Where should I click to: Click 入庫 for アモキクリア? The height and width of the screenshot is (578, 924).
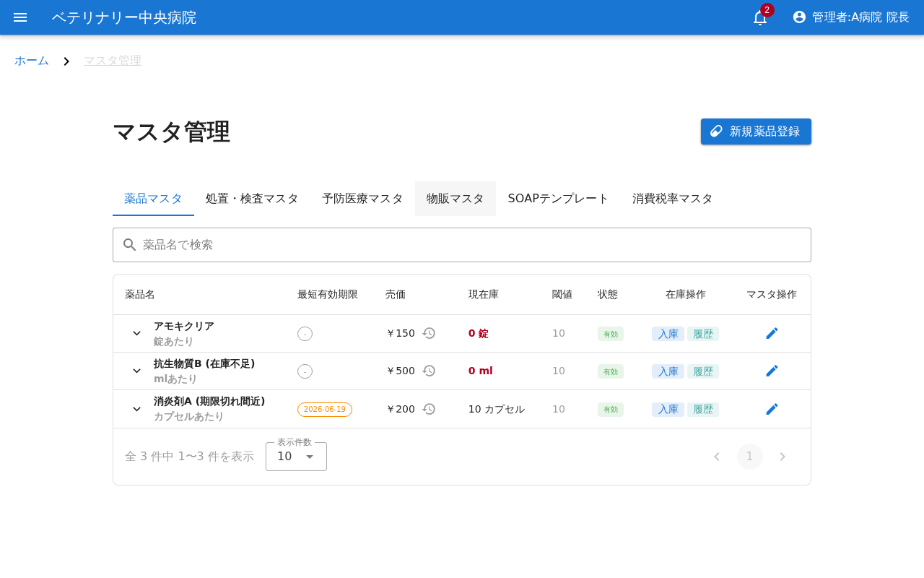coord(668,334)
